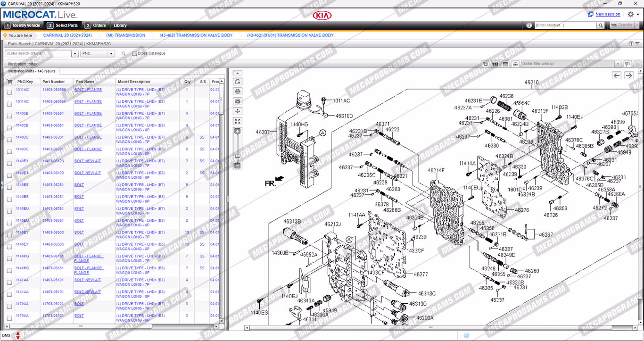This screenshot has width=644, height=341.
Task: Print the illustration using the printer icon
Action: click(238, 91)
